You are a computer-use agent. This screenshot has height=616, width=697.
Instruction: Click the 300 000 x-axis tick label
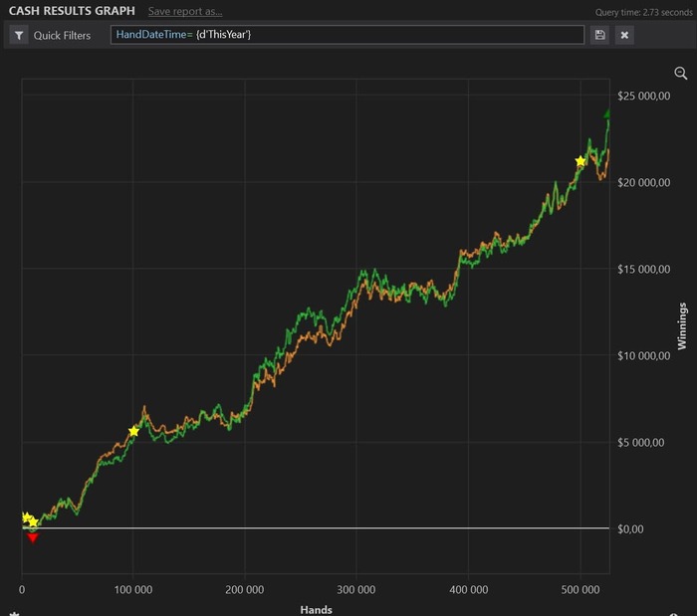click(355, 588)
